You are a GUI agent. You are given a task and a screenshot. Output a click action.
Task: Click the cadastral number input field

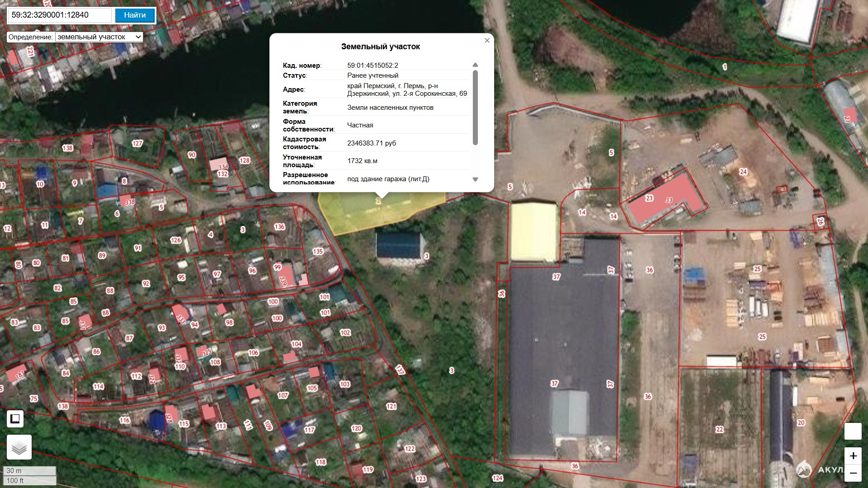(60, 15)
